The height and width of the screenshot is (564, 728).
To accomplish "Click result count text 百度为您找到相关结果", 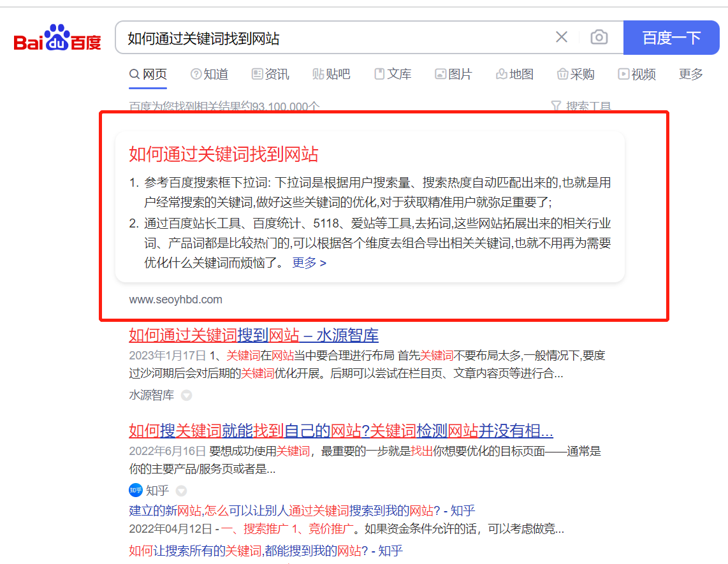I will [x=224, y=106].
